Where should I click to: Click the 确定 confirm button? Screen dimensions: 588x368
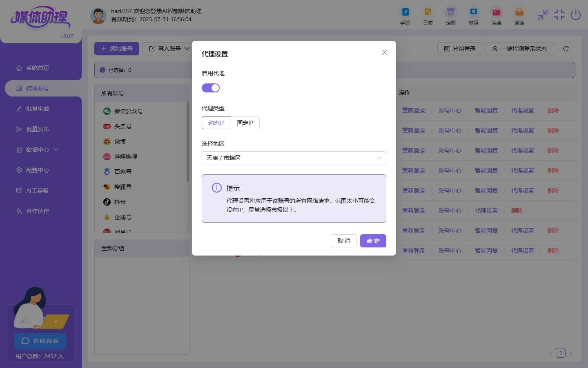373,241
